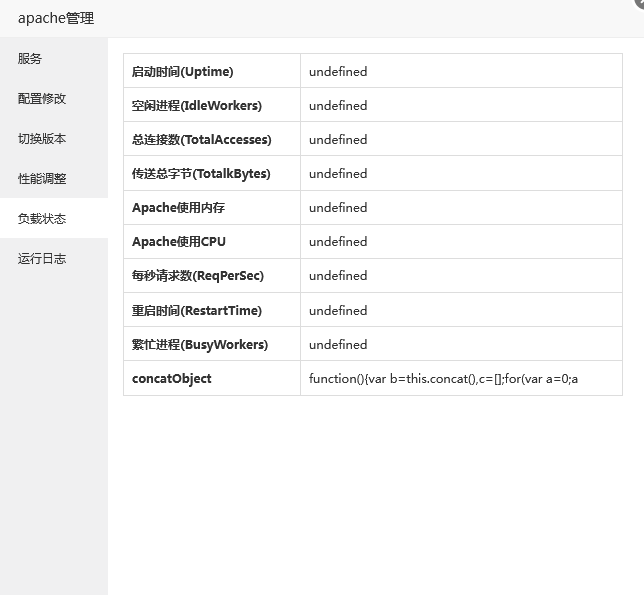This screenshot has height=595, width=644.
Task: Click 空闲进程(IdleWorkers) label cell
Action: [212, 105]
